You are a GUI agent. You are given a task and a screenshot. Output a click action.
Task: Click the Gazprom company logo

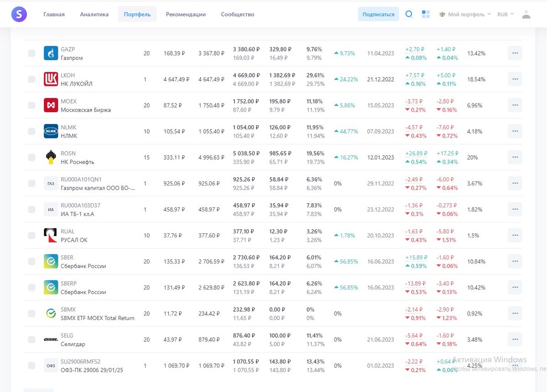pyautogui.click(x=51, y=53)
